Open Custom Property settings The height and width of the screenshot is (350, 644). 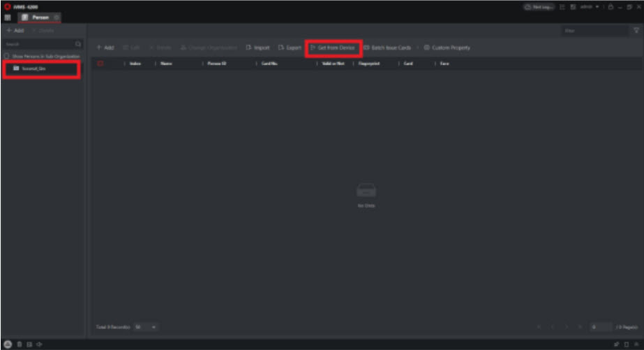(447, 48)
